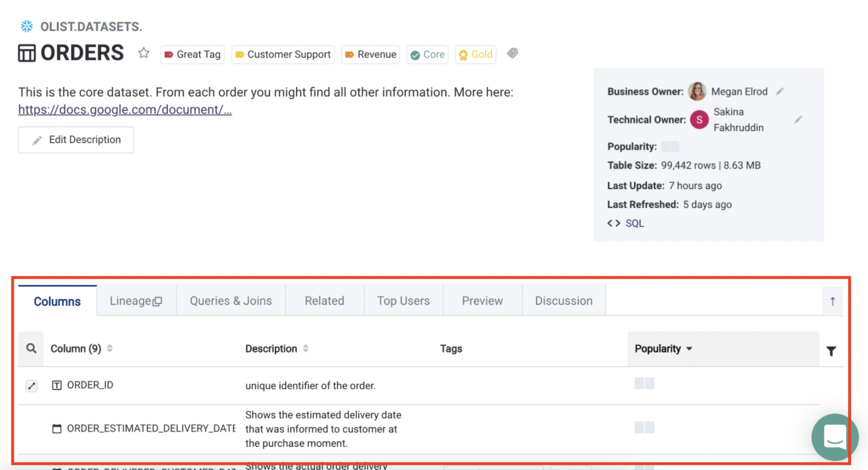The height and width of the screenshot is (470, 868).
Task: Click the Gold tag badge
Action: click(x=475, y=55)
